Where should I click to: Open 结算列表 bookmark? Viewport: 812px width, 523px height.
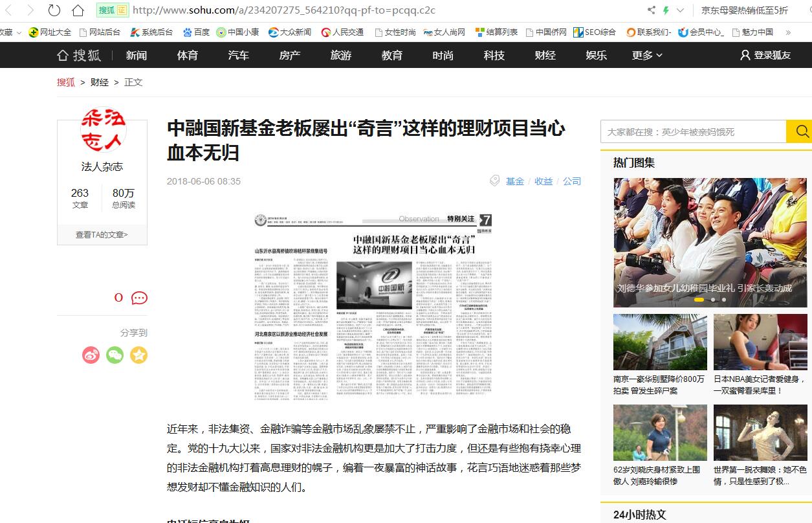coord(496,32)
